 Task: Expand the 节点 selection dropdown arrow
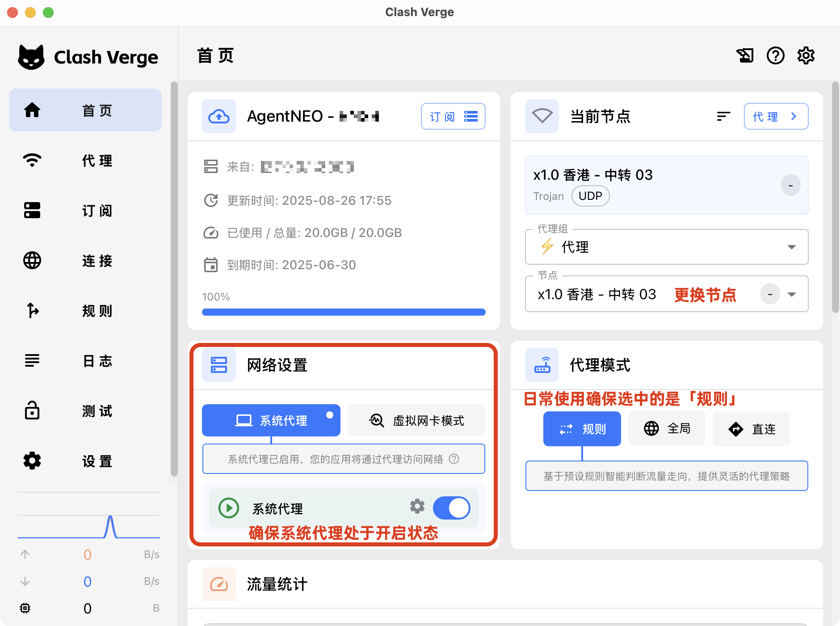(x=792, y=294)
